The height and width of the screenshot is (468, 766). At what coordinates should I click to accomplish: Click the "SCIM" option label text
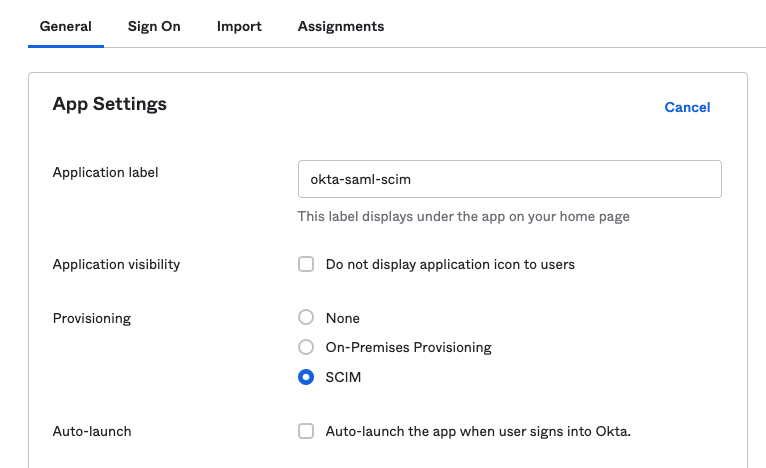[x=343, y=377]
